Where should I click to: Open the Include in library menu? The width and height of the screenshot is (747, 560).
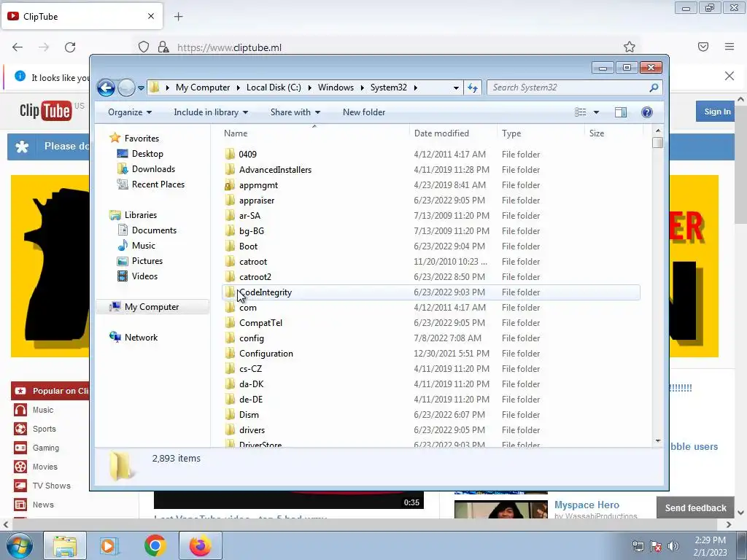coord(211,112)
